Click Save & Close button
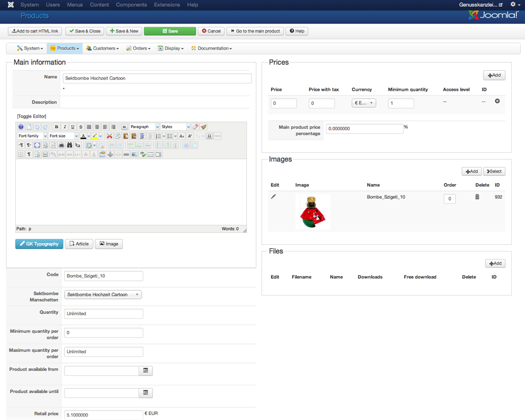The height and width of the screenshot is (420, 525). (85, 31)
